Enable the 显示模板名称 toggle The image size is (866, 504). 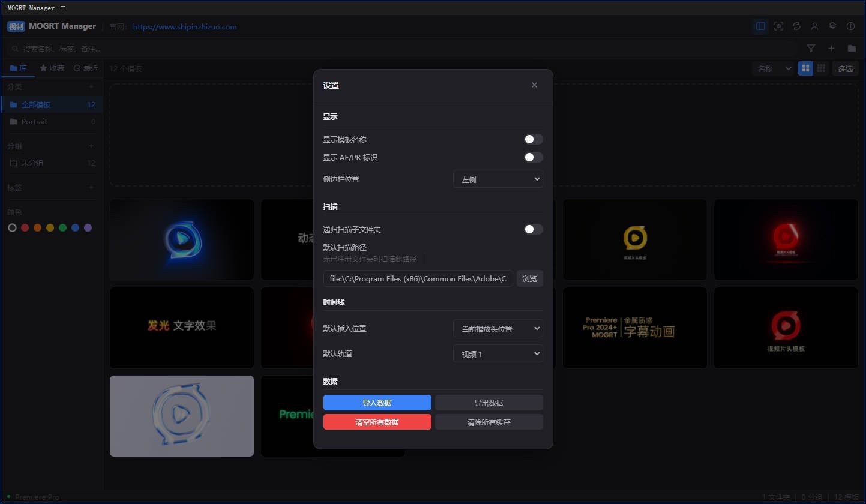coord(532,139)
